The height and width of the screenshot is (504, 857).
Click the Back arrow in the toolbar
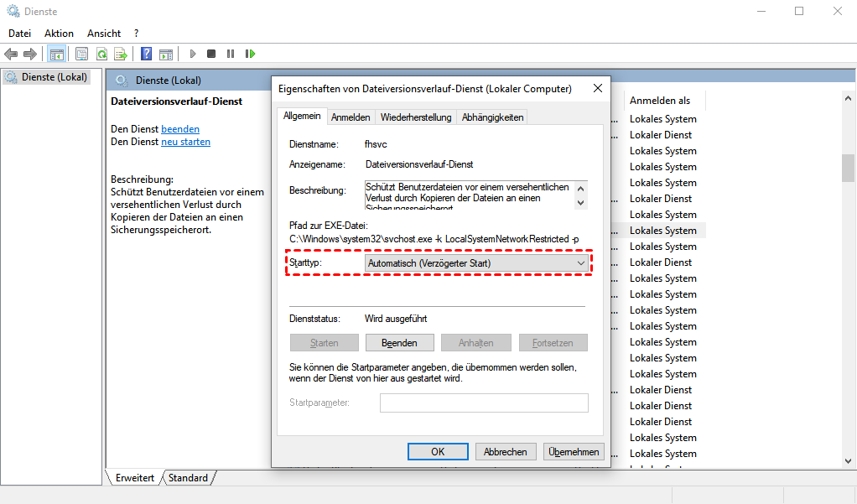[x=11, y=55]
